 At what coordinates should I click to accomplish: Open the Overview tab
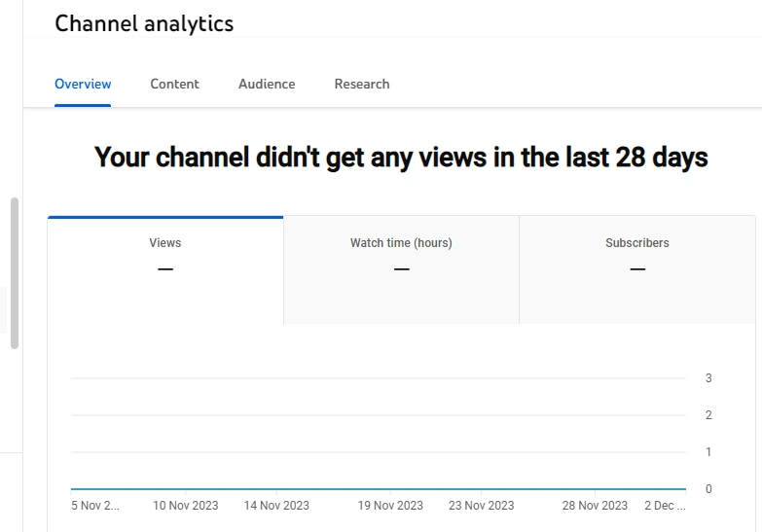pos(83,85)
